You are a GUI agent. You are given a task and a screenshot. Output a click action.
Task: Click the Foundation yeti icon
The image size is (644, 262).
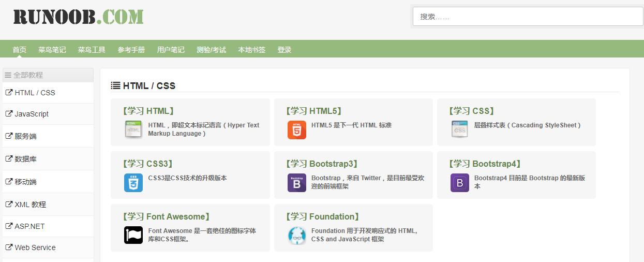pos(297,236)
